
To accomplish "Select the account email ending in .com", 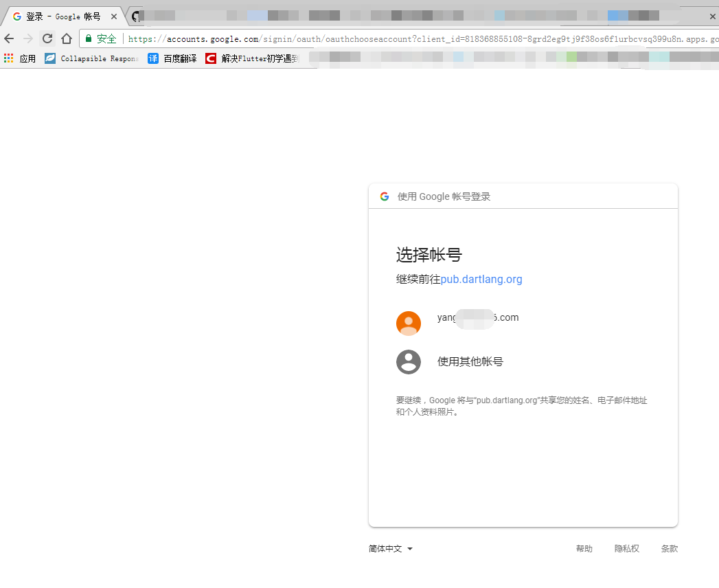I will tap(478, 317).
